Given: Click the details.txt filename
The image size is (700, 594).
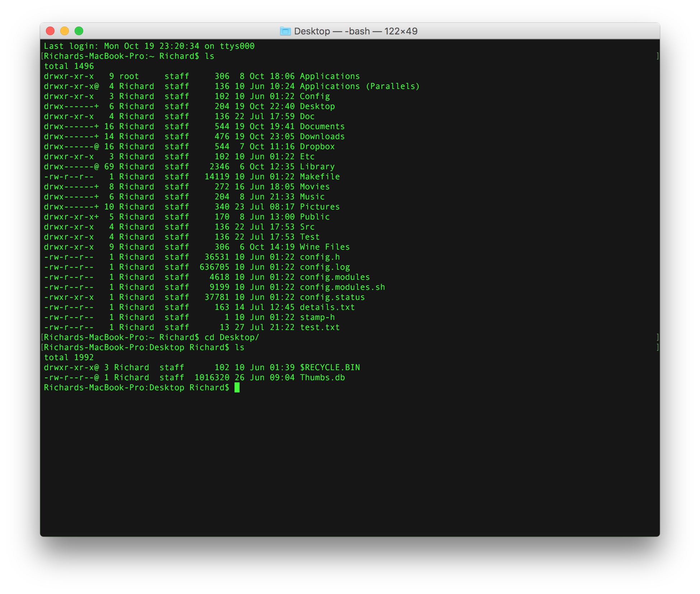Looking at the screenshot, I should click(327, 307).
